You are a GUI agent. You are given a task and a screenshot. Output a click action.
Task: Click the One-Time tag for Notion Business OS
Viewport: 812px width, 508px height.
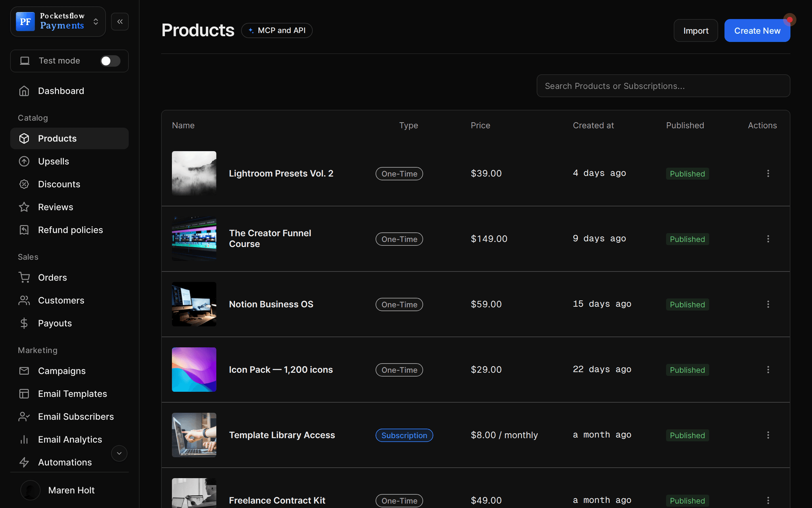click(x=399, y=304)
